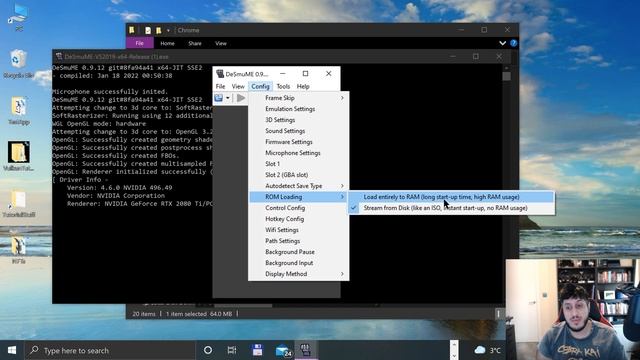Screen dimensions: 640x360
Task: Open Emulation Settings from Config menu
Action: tap(298, 109)
